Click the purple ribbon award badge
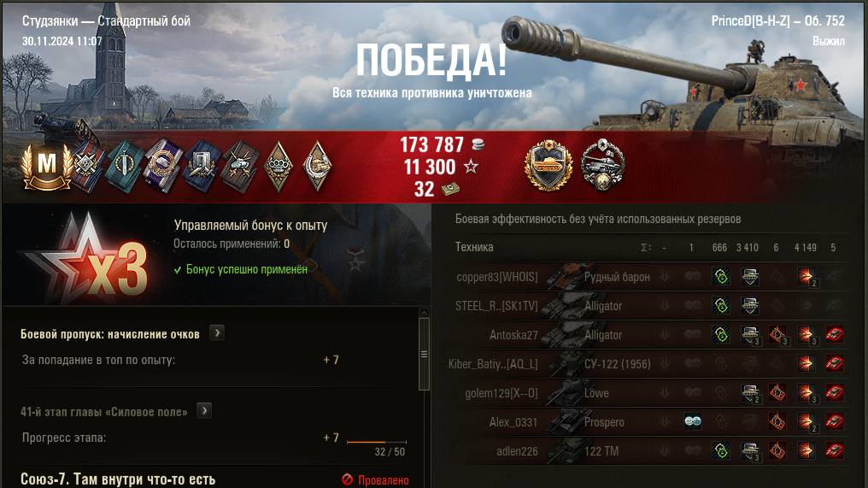 pyautogui.click(x=162, y=166)
